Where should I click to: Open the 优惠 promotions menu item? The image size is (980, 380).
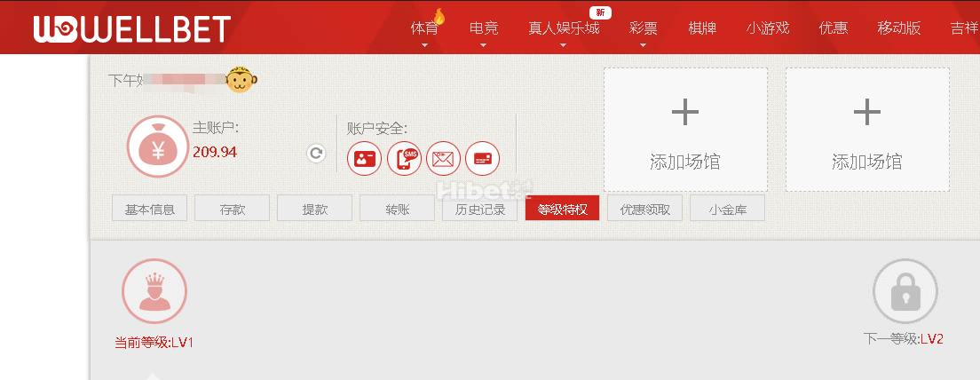tap(833, 28)
